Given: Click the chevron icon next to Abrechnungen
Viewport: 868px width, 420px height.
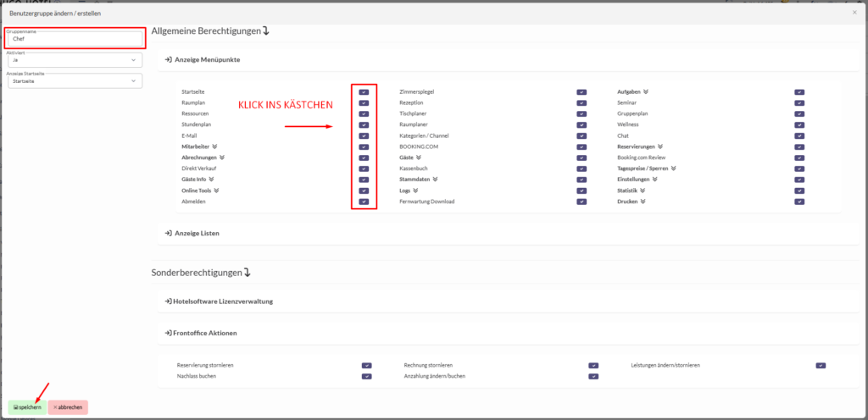Looking at the screenshot, I should click(x=222, y=157).
